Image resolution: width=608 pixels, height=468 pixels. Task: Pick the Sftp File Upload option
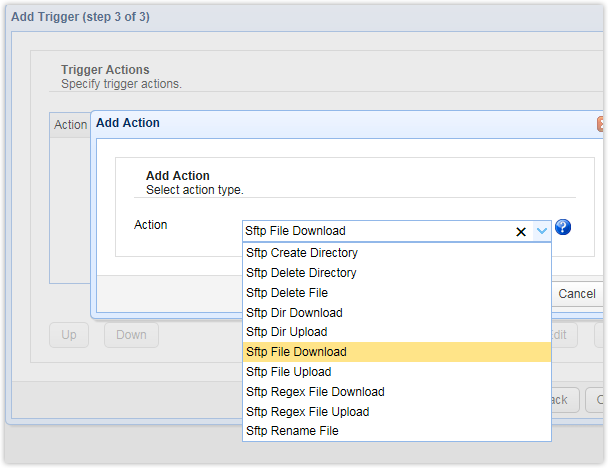click(x=289, y=372)
